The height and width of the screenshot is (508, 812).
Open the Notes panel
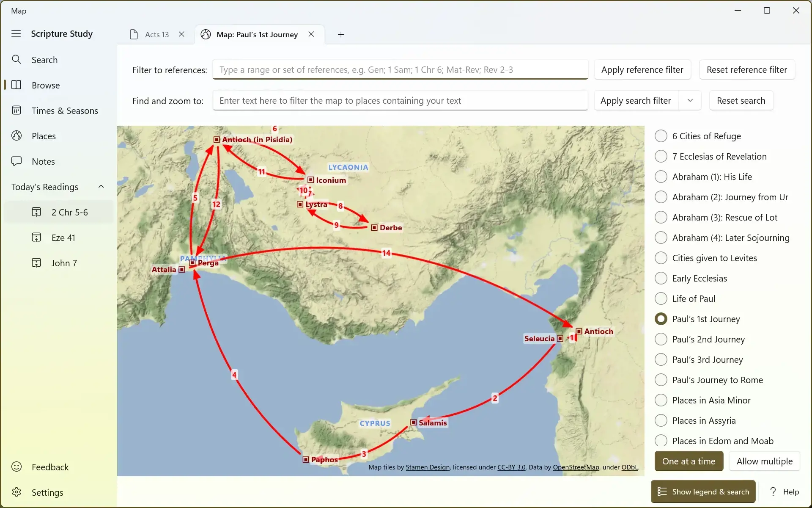pos(16,161)
